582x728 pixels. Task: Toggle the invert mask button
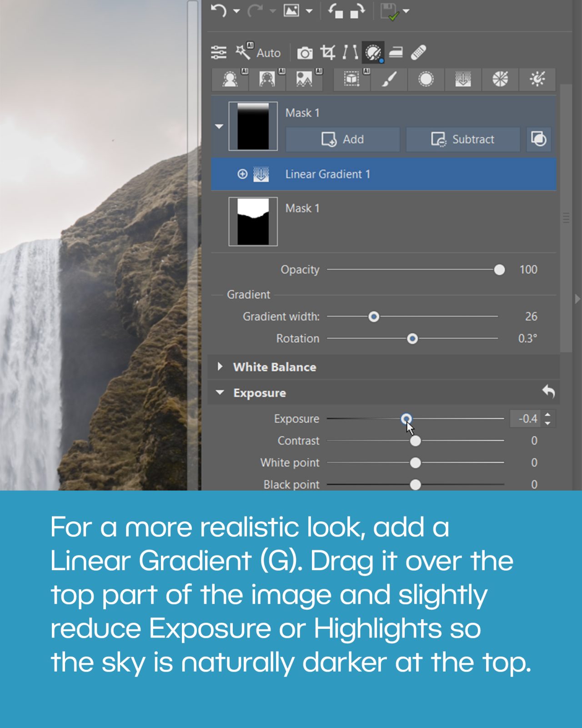pyautogui.click(x=539, y=139)
